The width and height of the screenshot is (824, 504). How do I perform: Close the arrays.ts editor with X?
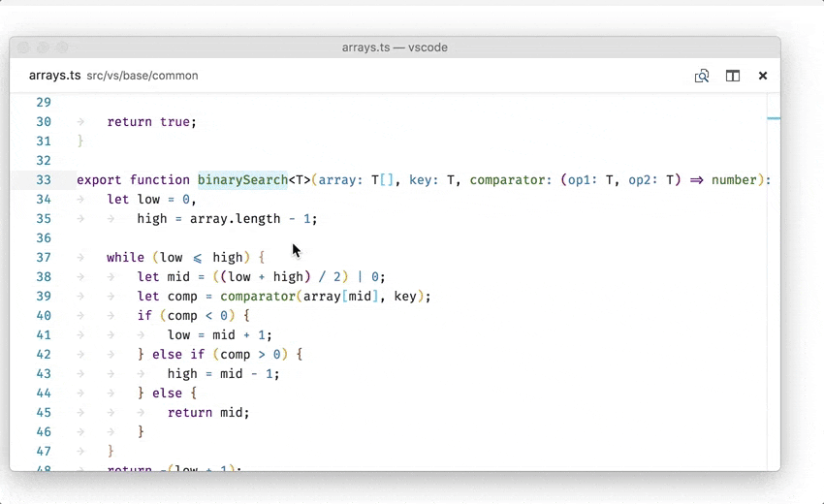(763, 76)
